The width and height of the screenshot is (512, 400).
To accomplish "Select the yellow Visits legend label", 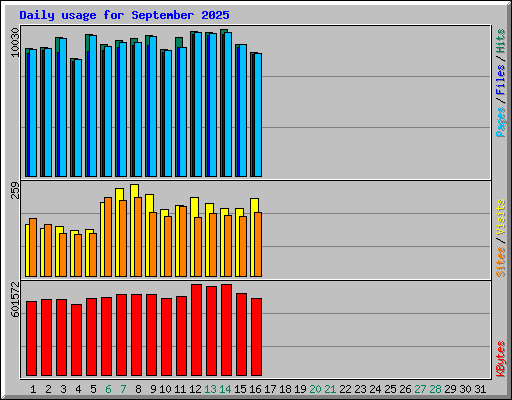I will (500, 218).
